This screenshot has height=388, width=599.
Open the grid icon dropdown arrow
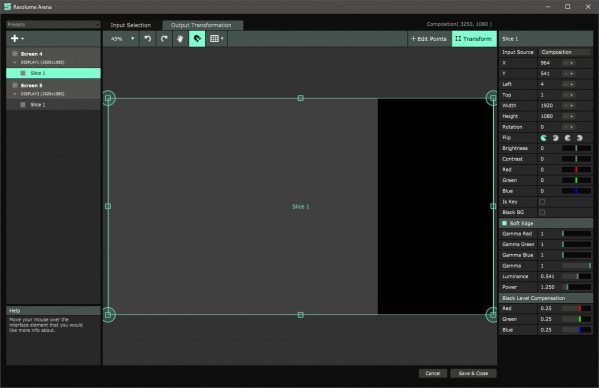click(222, 39)
